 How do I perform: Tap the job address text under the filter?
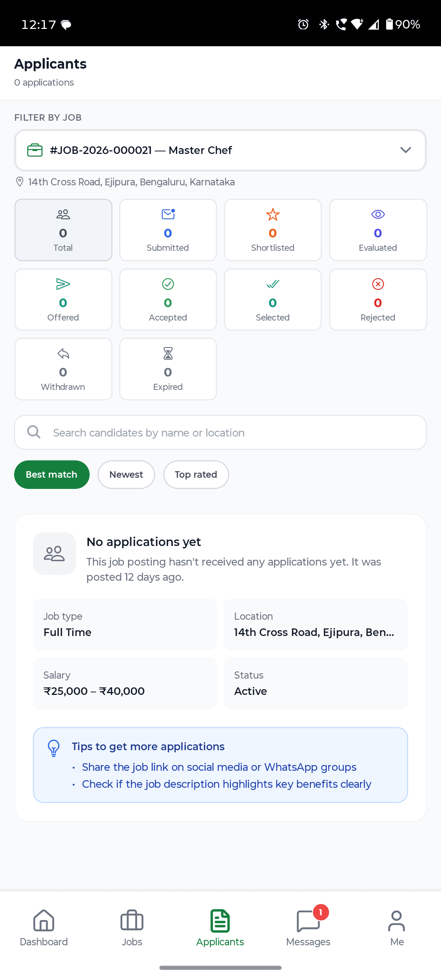(x=131, y=182)
